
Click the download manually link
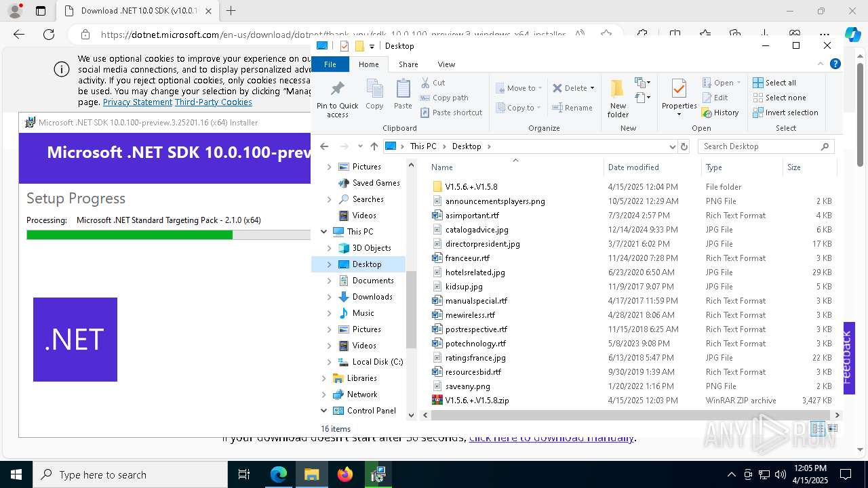click(551, 438)
